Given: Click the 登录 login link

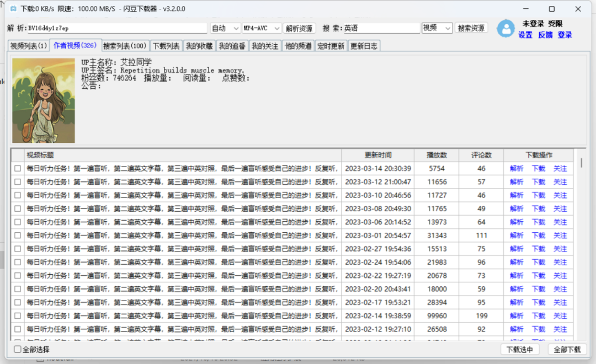Looking at the screenshot, I should [565, 35].
